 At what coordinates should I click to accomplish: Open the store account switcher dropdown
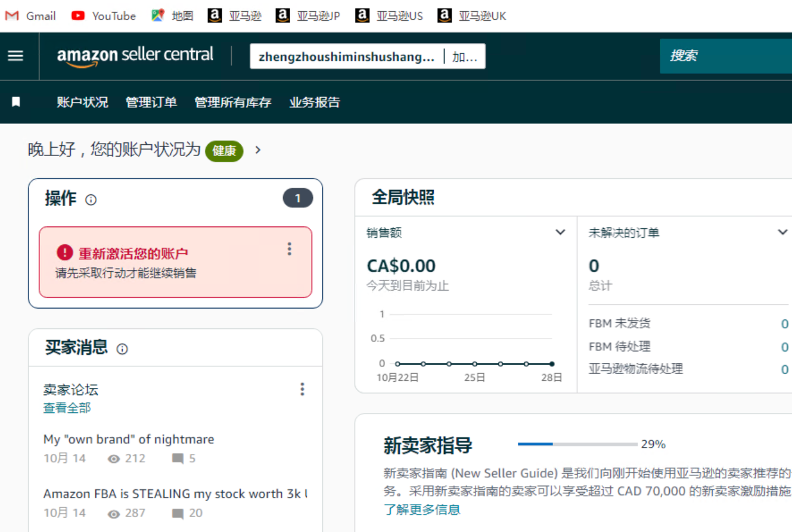point(367,57)
